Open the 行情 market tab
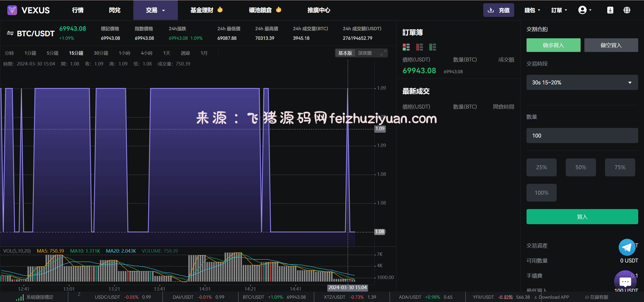Screen dimensions: 644x302 (x=78, y=10)
